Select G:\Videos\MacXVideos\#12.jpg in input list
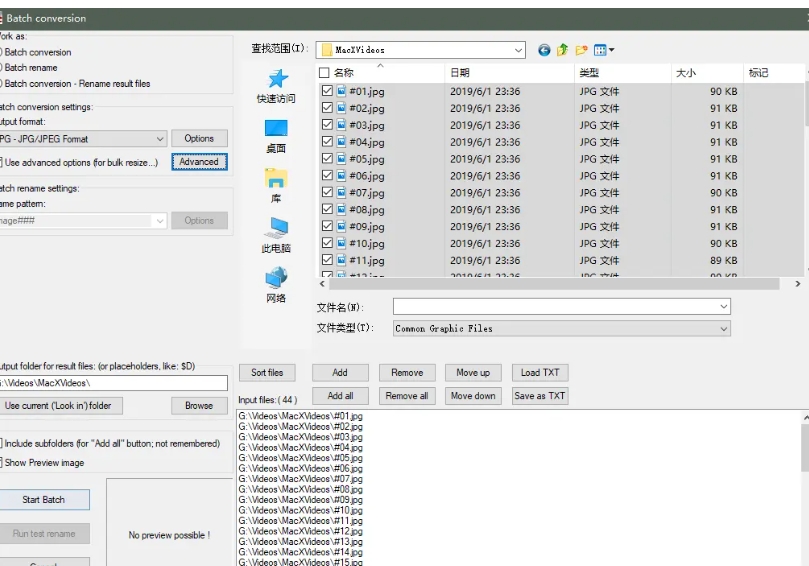Viewport: 809px width, 566px height. (300, 531)
